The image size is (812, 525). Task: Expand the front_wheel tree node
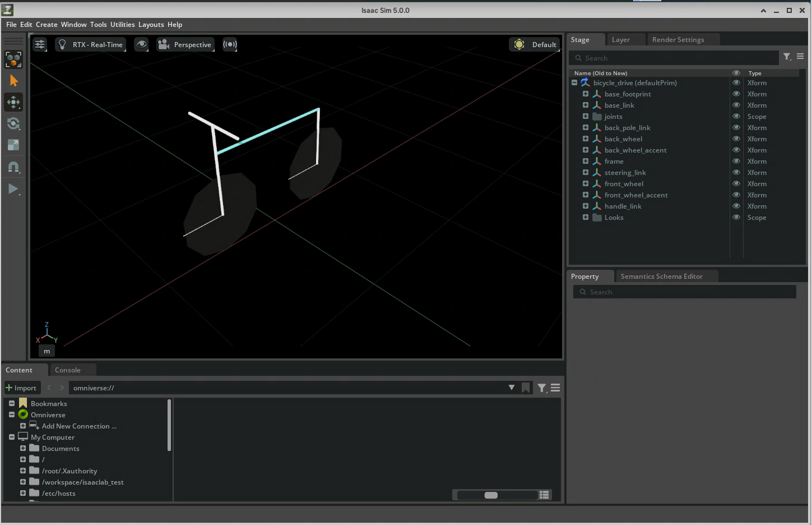click(586, 184)
